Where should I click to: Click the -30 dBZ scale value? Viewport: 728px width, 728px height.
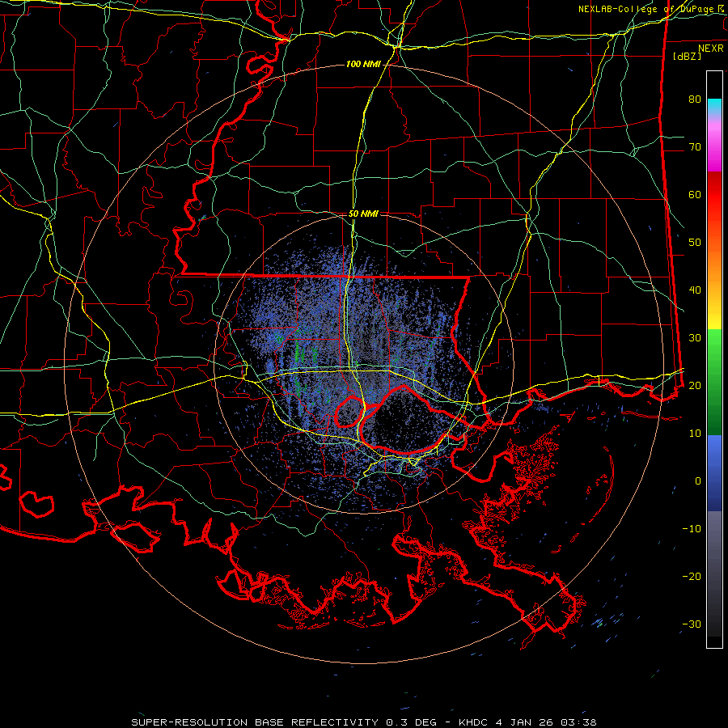[692, 624]
